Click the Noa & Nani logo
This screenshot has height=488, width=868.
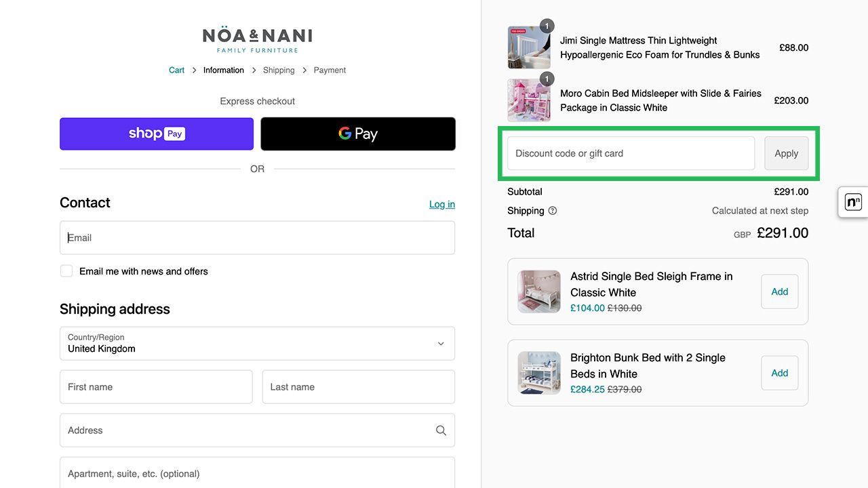click(258, 39)
